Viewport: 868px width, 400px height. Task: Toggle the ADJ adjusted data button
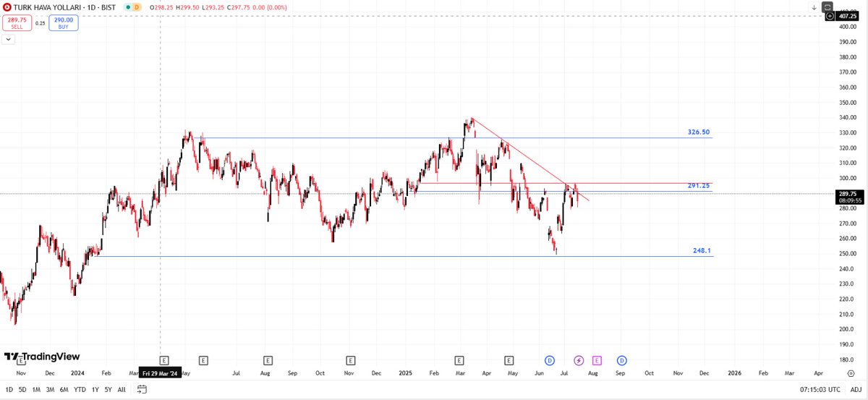coord(856,389)
